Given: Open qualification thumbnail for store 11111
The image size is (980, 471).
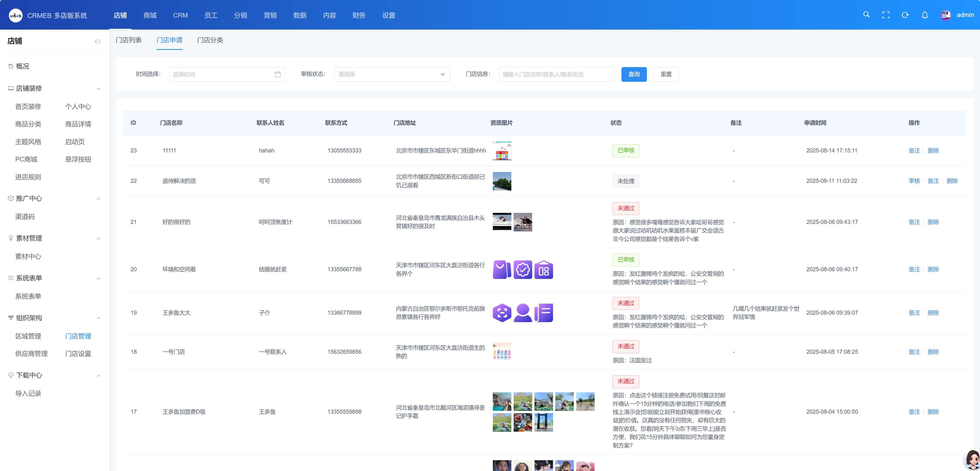Looking at the screenshot, I should (502, 151).
